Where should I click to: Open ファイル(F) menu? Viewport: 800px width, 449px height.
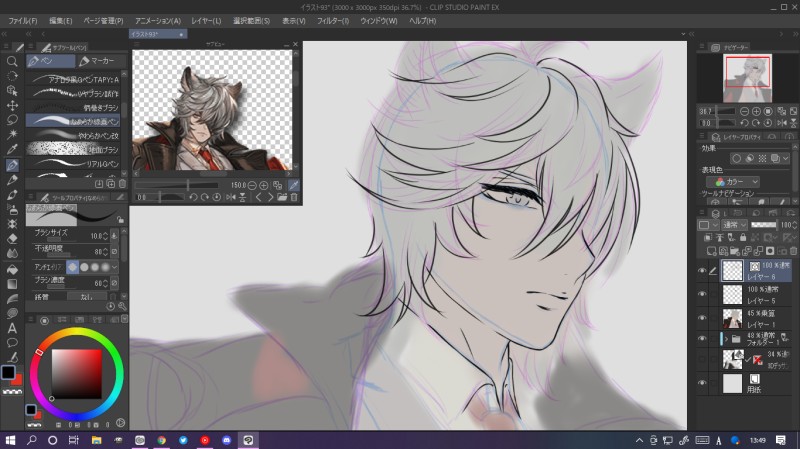pos(22,21)
